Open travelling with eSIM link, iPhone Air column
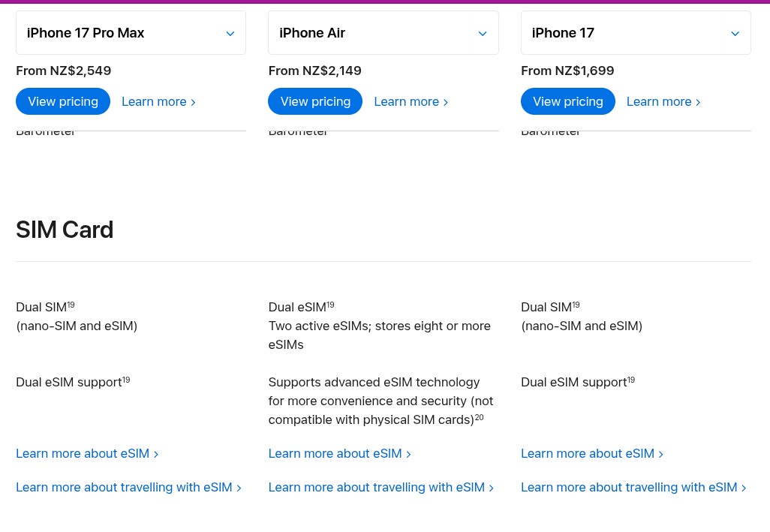The height and width of the screenshot is (532, 770). [380, 487]
